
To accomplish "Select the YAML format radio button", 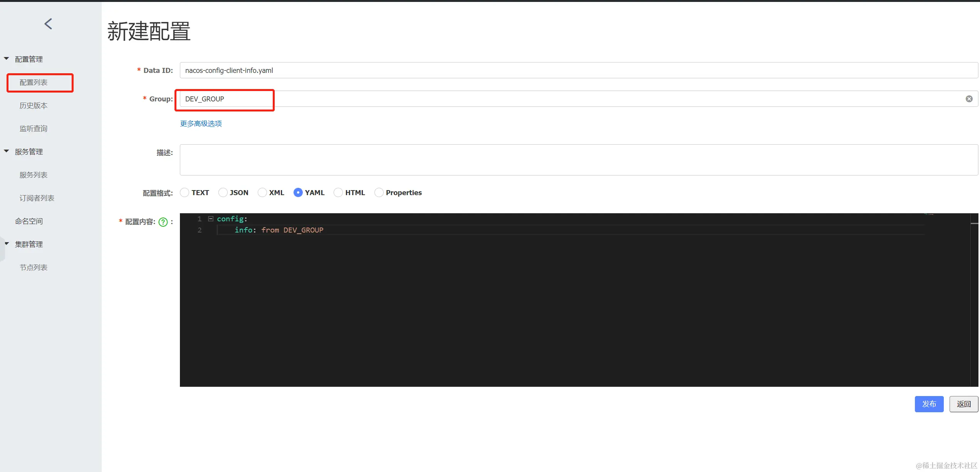I will 298,192.
